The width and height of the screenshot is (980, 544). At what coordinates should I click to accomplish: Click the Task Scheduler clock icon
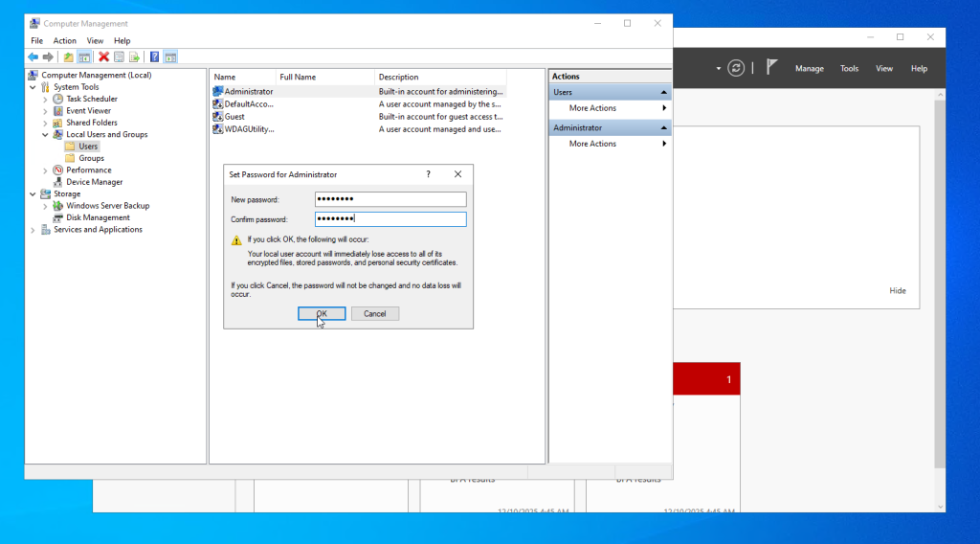58,99
